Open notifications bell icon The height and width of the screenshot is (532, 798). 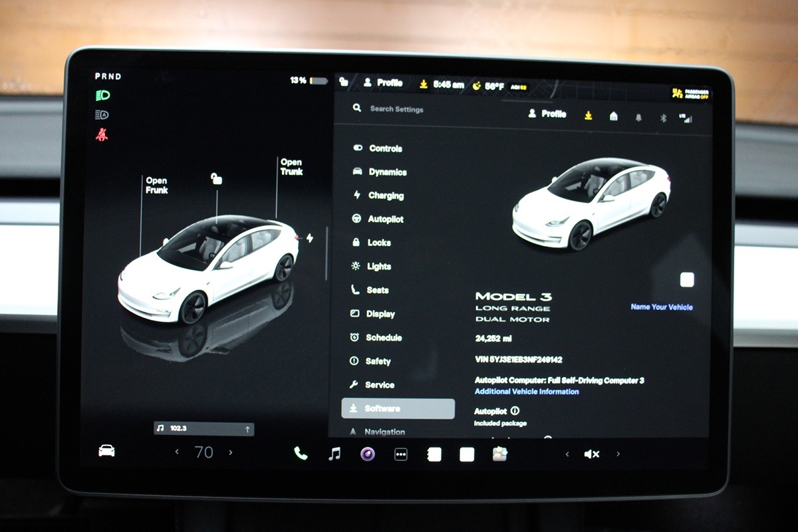[638, 118]
